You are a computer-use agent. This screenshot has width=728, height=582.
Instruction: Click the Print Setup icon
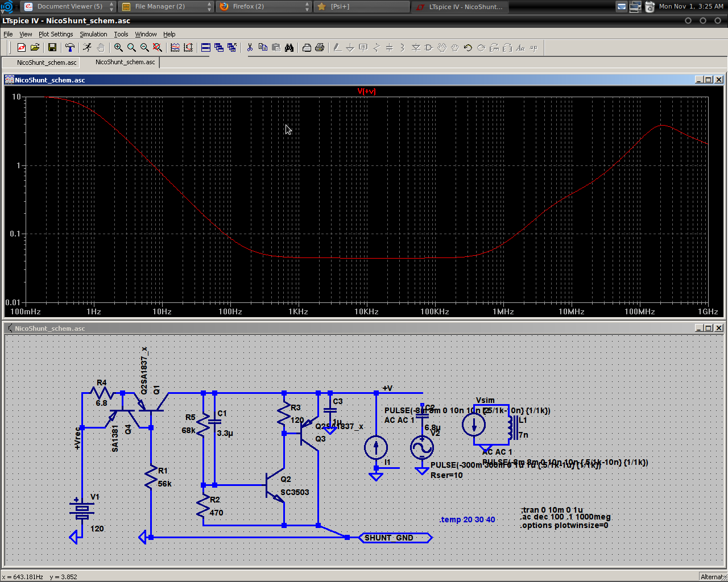(x=307, y=48)
